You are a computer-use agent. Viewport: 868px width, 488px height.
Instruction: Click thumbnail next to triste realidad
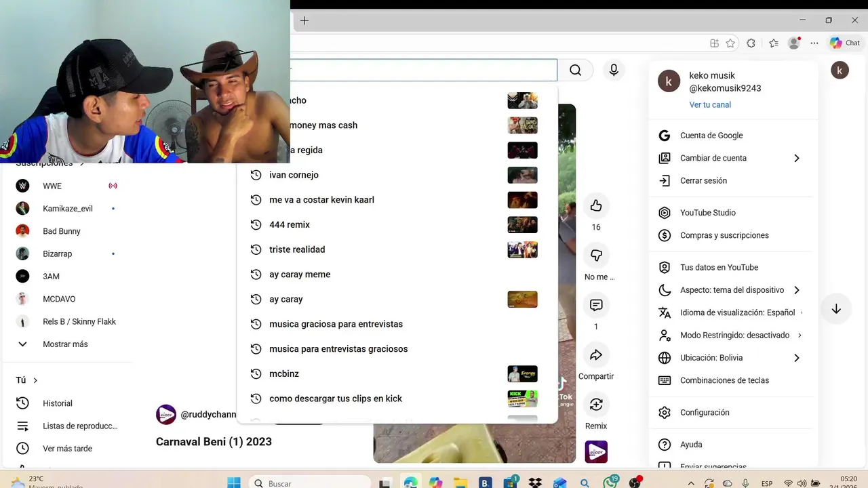pyautogui.click(x=522, y=249)
